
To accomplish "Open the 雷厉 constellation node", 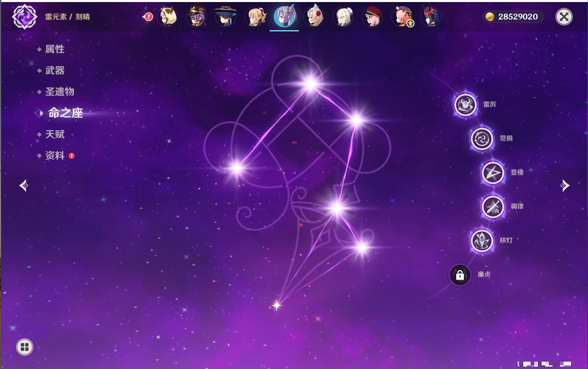I will (x=465, y=105).
